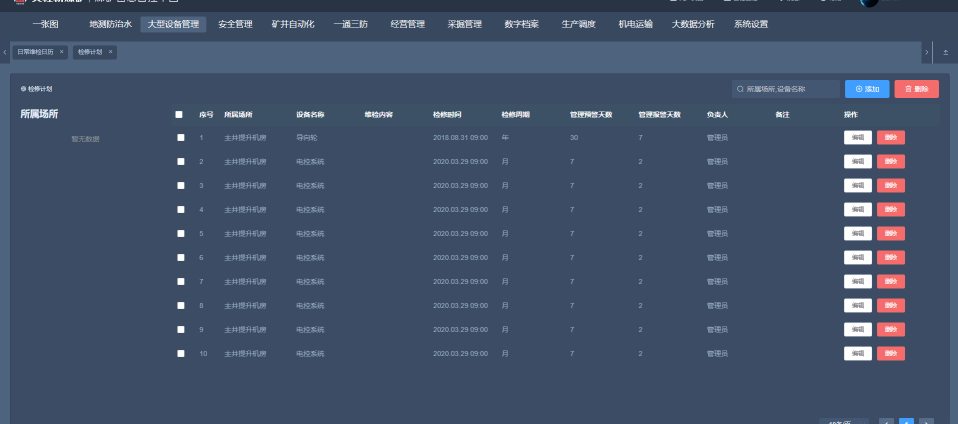Select the checkbox for row 5

181,233
